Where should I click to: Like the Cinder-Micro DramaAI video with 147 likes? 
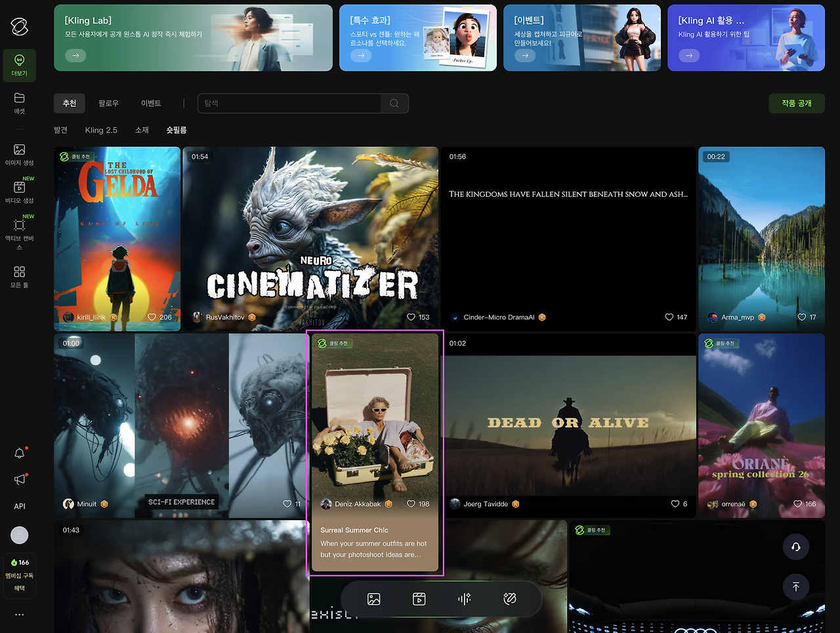669,317
